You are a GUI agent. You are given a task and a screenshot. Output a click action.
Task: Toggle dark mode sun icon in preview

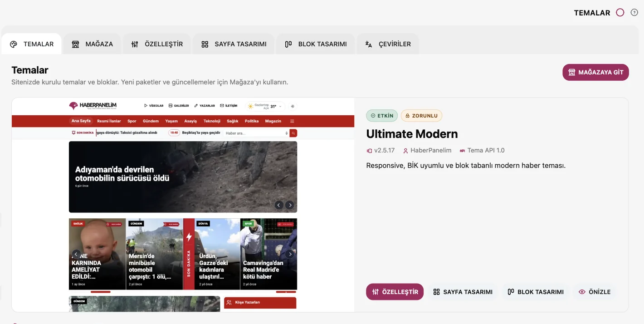click(293, 106)
